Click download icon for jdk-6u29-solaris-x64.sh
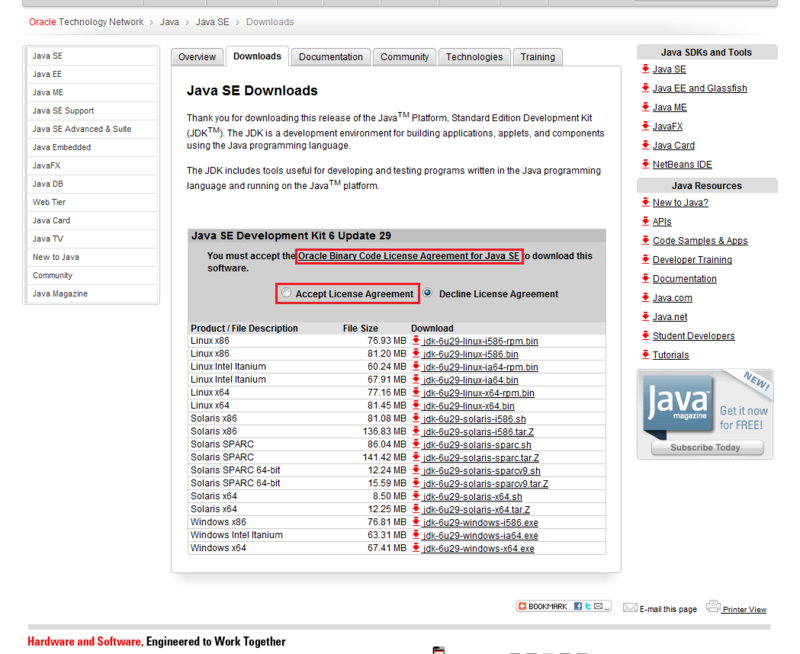Viewport: 800px width, 654px height. [416, 496]
